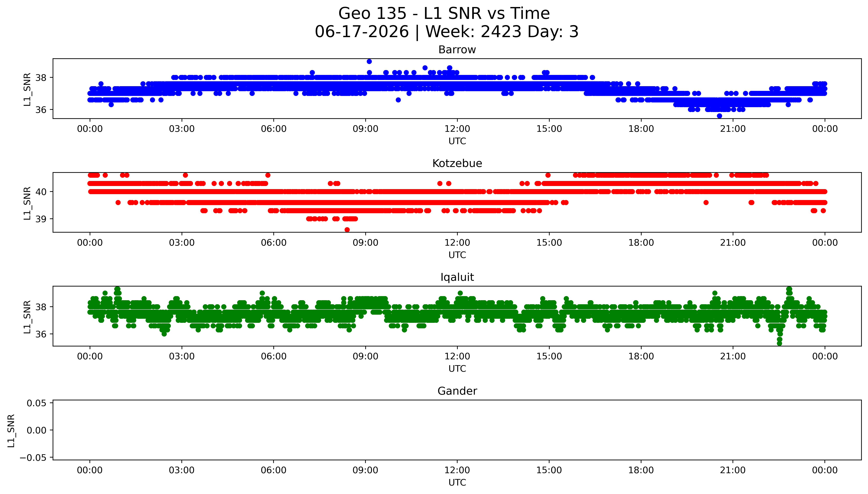Click the main title Geo 135 - L1 SNR vs Time
868x494 pixels.
pyautogui.click(x=444, y=14)
